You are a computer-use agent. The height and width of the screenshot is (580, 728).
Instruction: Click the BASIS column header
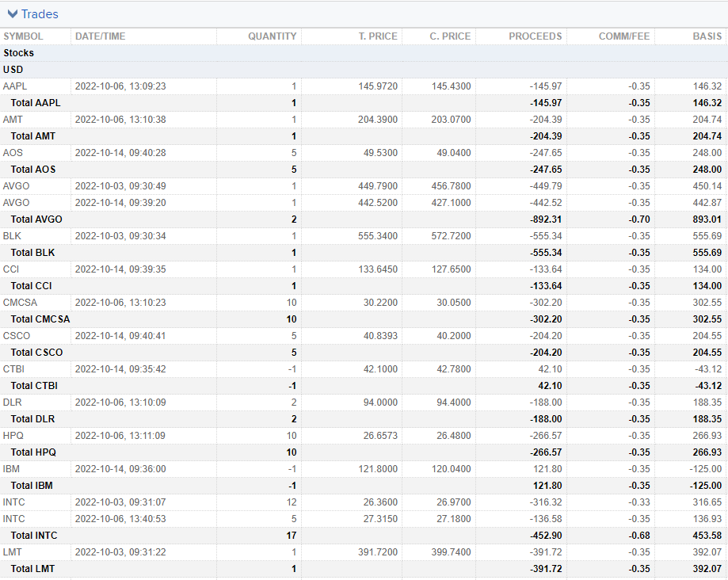pyautogui.click(x=707, y=36)
